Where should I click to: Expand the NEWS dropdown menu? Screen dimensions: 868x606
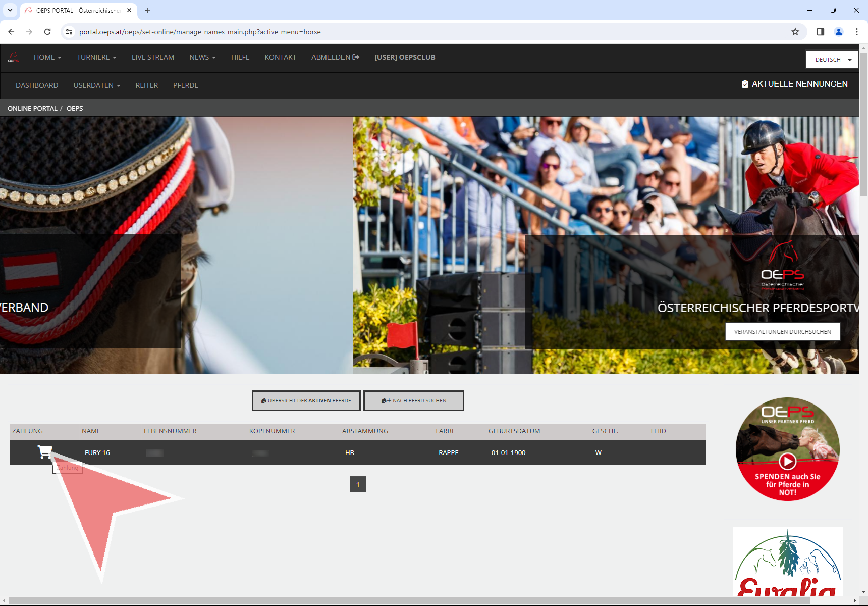tap(202, 57)
